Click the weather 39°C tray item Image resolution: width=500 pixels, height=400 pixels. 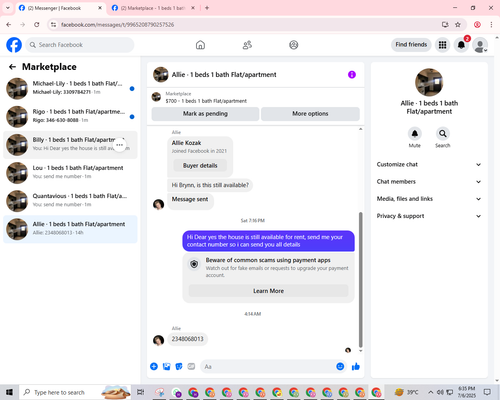pos(406,392)
